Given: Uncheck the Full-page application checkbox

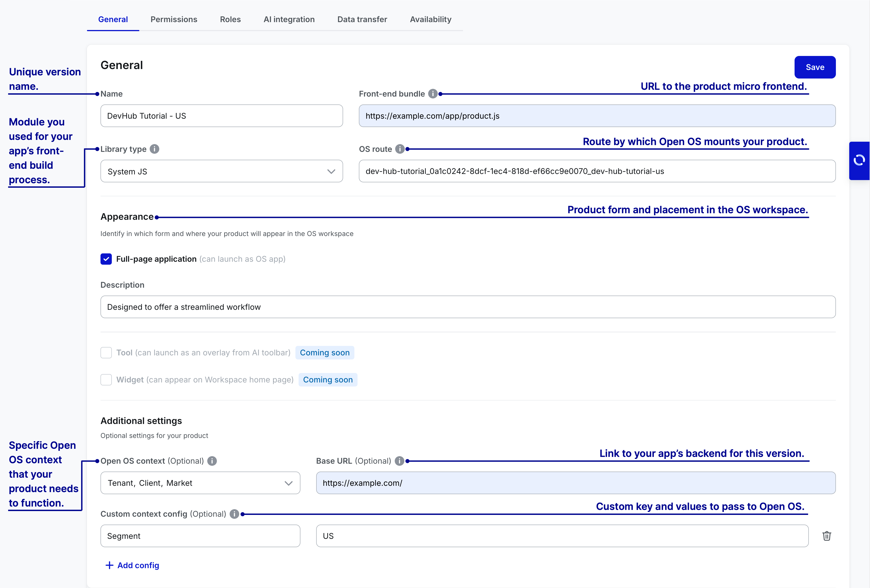Looking at the screenshot, I should tap(106, 259).
